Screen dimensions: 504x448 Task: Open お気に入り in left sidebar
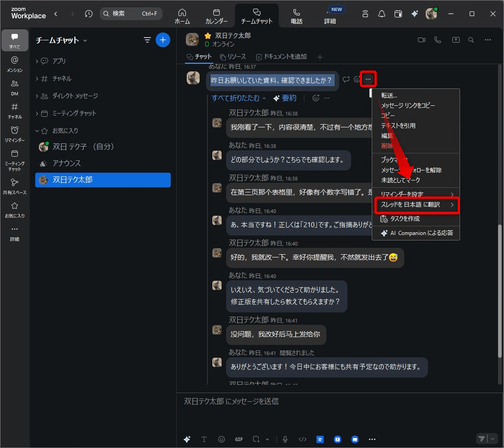pos(15,210)
